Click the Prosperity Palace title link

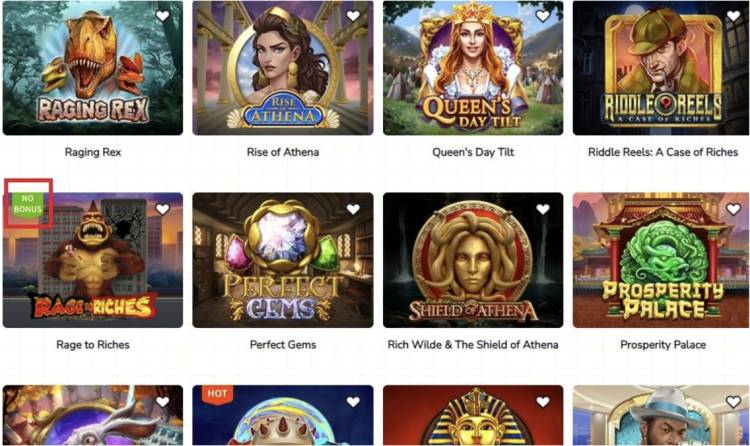[663, 345]
